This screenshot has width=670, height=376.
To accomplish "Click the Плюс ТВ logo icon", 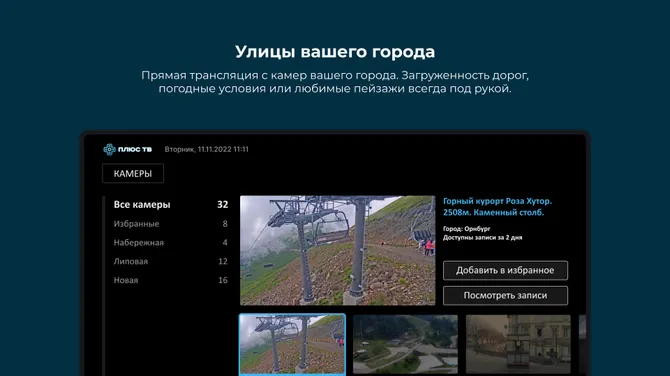I will click(109, 149).
